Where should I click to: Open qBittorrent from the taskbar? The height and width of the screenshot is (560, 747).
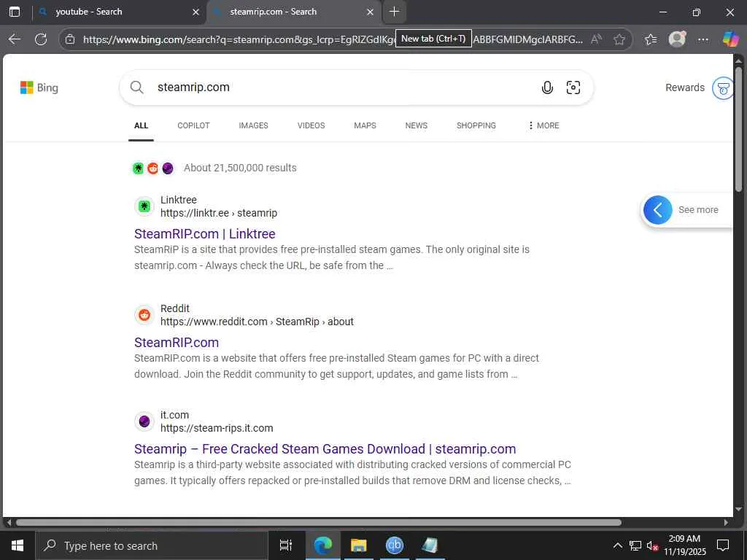click(x=394, y=545)
